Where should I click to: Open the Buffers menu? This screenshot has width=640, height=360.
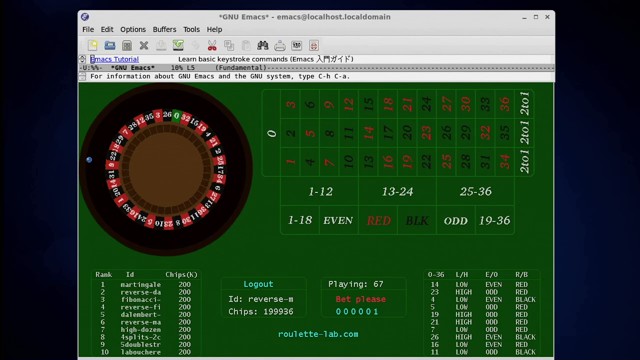(x=164, y=29)
